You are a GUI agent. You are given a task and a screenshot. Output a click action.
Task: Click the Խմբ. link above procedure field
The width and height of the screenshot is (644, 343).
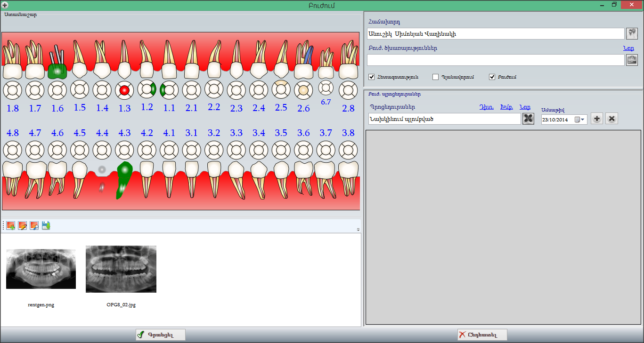(x=506, y=107)
